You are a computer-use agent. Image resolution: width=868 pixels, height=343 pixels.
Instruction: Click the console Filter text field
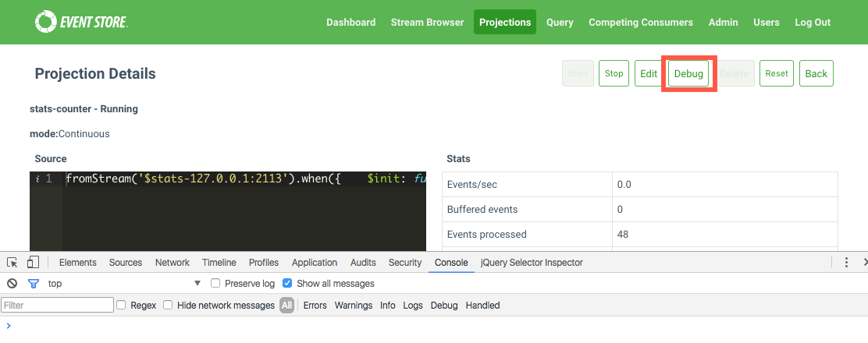tap(58, 306)
